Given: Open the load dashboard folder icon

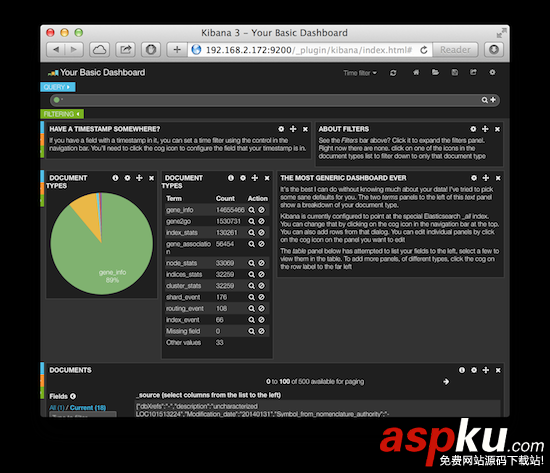Looking at the screenshot, I should pyautogui.click(x=435, y=72).
